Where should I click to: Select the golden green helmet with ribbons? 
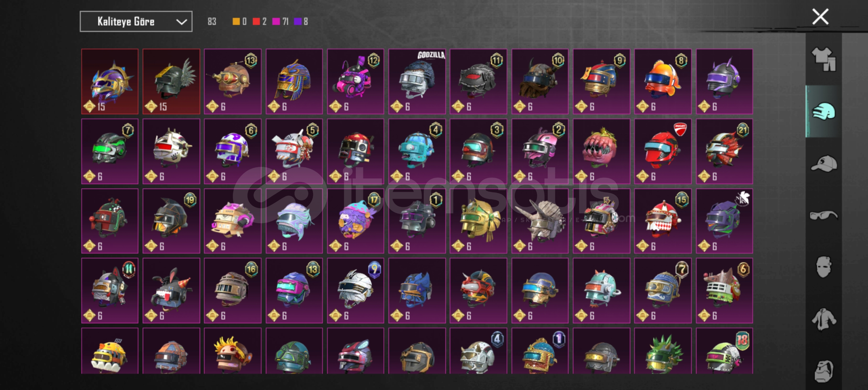click(x=478, y=221)
